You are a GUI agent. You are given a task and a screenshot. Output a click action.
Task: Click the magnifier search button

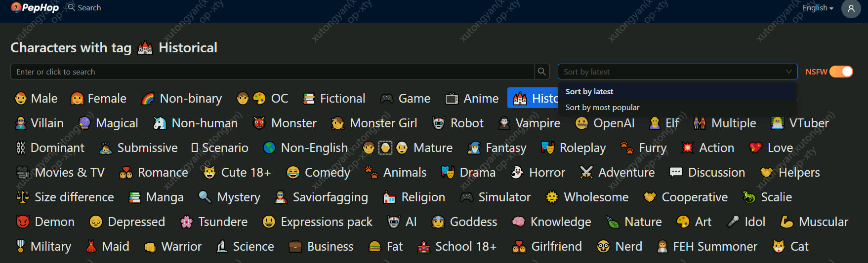(542, 72)
